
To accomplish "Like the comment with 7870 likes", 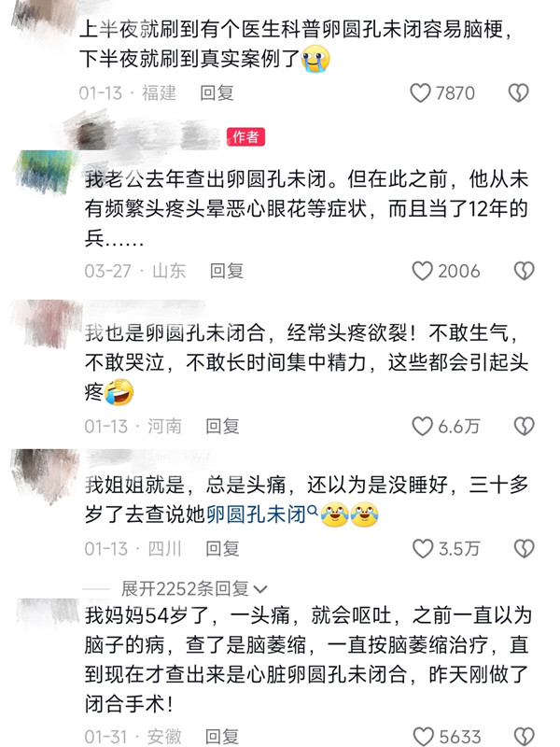I will click(420, 92).
